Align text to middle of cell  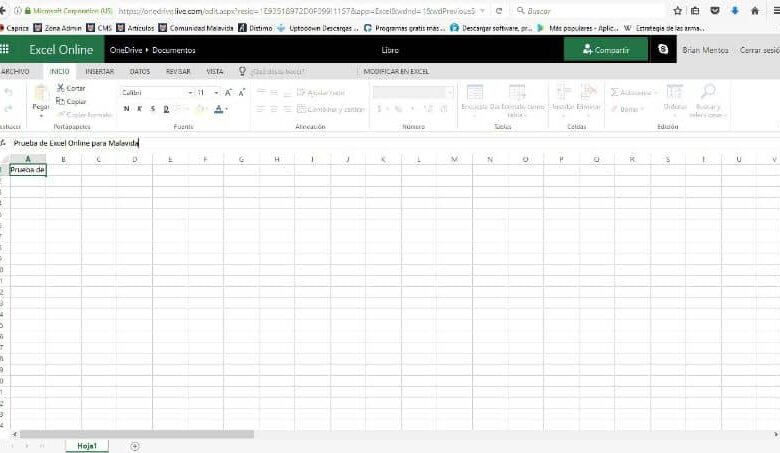(274, 92)
